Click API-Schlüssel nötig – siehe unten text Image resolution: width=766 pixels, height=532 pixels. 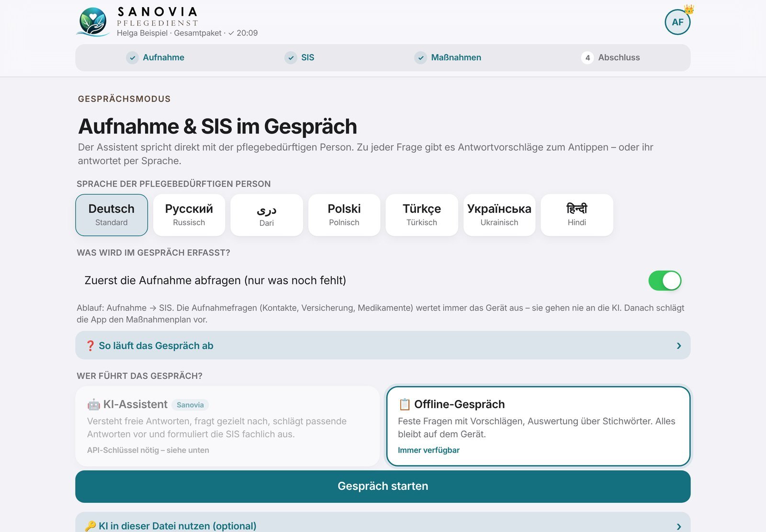click(148, 450)
